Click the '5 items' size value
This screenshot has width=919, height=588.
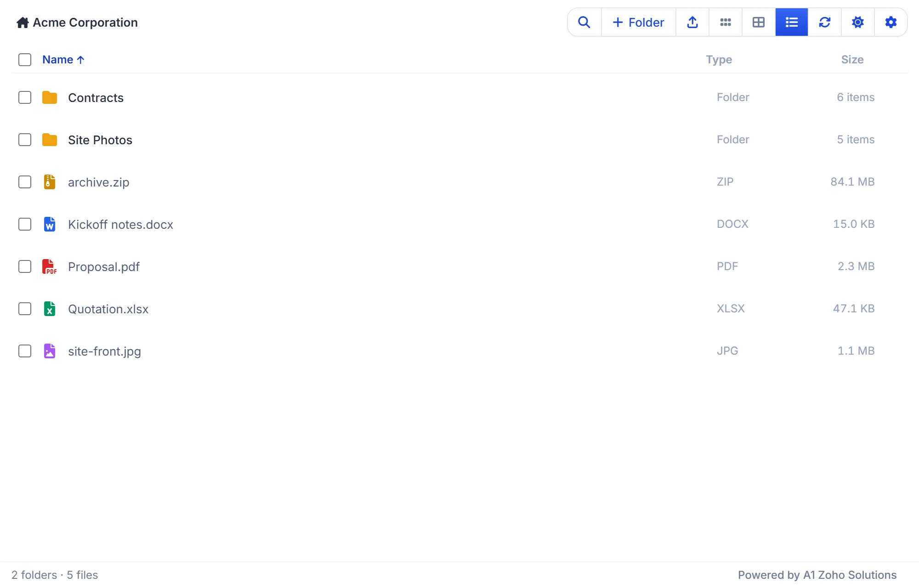856,140
